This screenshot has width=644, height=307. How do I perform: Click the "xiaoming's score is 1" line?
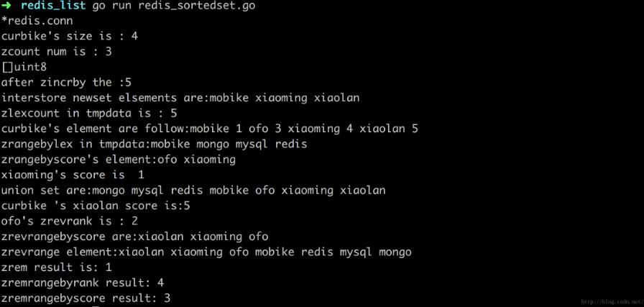click(x=73, y=175)
